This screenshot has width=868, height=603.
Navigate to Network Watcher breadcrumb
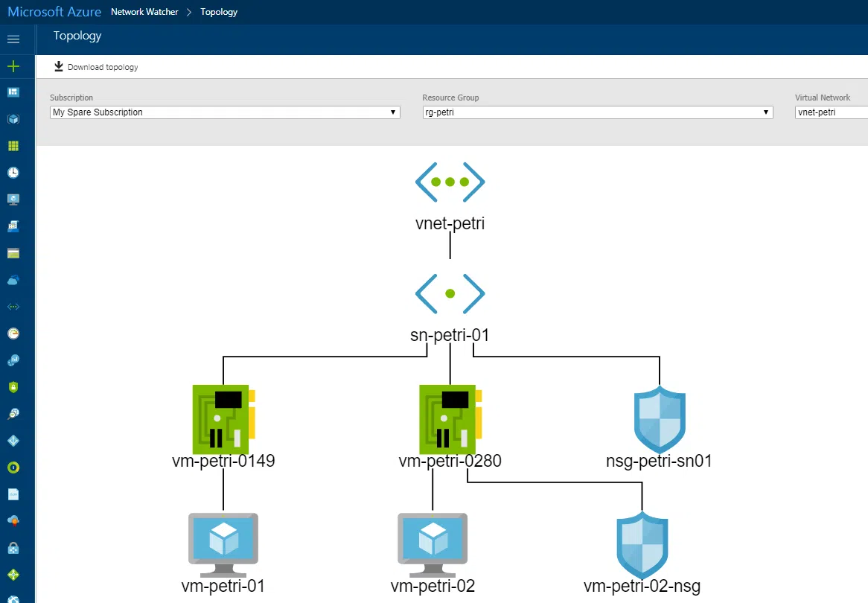pyautogui.click(x=144, y=12)
